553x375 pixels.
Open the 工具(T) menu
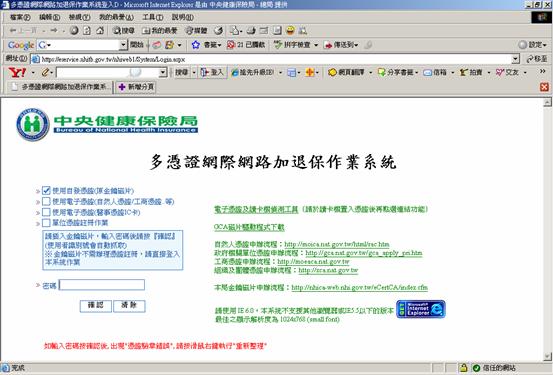(153, 17)
